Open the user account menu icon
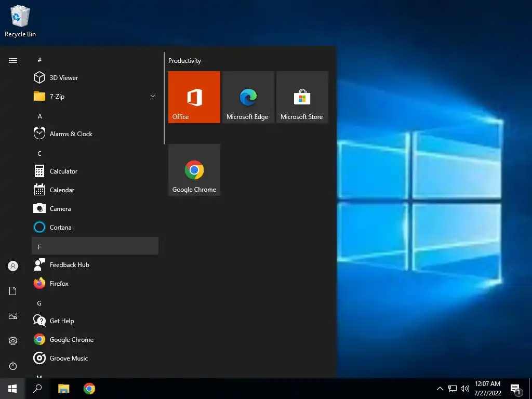Screen dimensions: 532x399 tap(13, 266)
